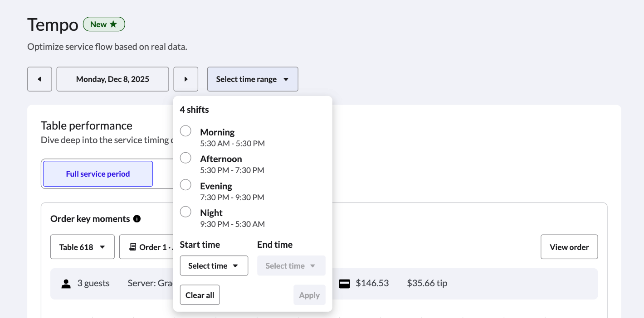Go to next day arrow
The image size is (644, 318).
point(186,79)
